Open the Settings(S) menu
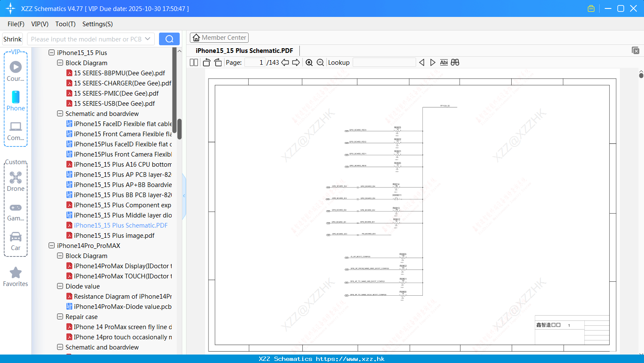The height and width of the screenshot is (363, 644). (98, 24)
